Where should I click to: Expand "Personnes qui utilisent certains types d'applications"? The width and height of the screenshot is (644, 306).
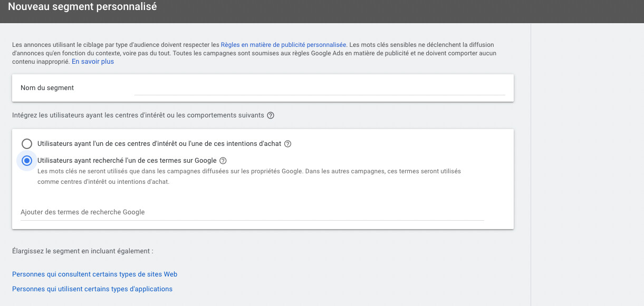click(92, 289)
